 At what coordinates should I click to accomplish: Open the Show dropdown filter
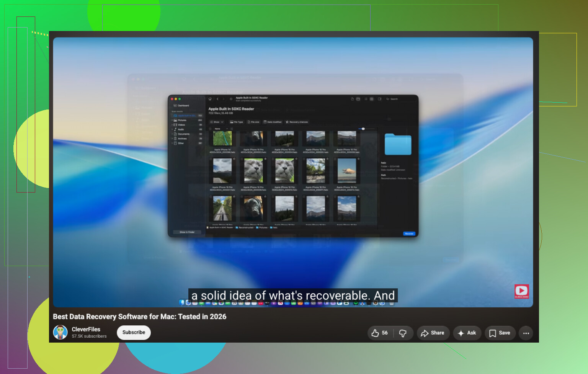[x=217, y=122]
